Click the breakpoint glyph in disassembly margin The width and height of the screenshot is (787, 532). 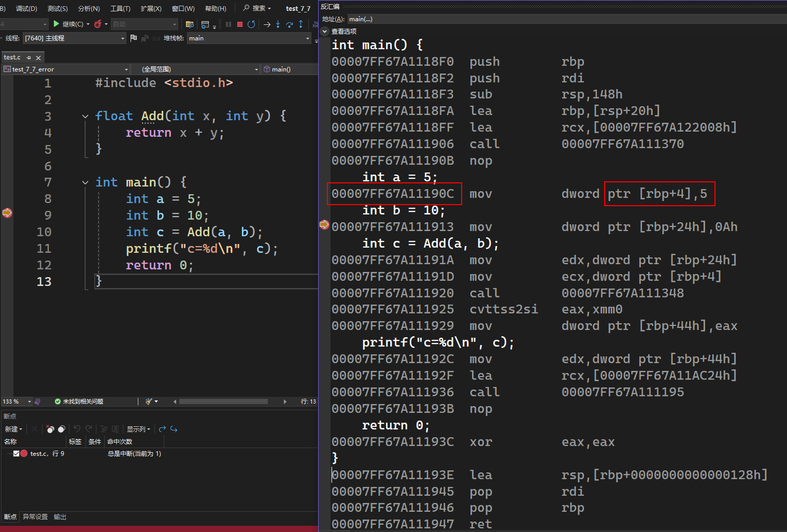coord(324,224)
